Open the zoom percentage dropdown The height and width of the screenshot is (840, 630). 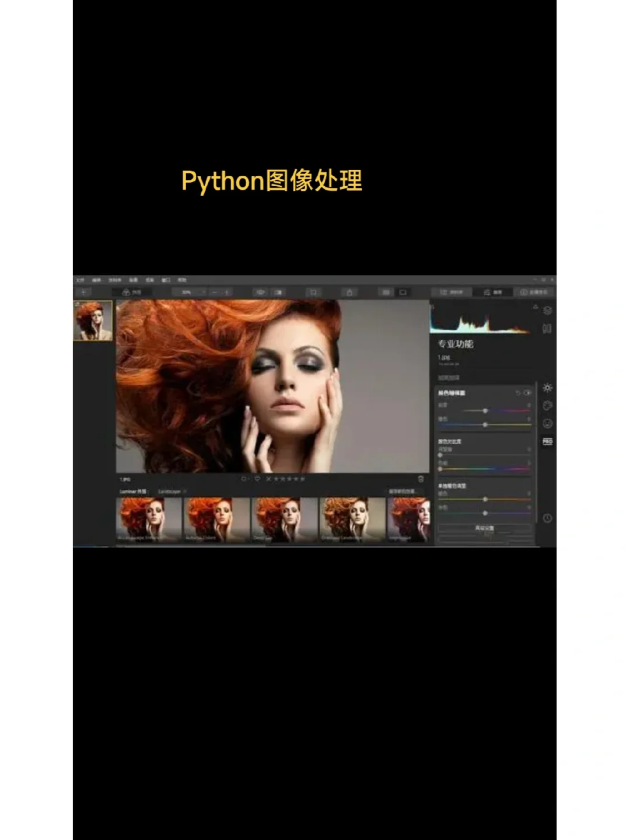190,292
